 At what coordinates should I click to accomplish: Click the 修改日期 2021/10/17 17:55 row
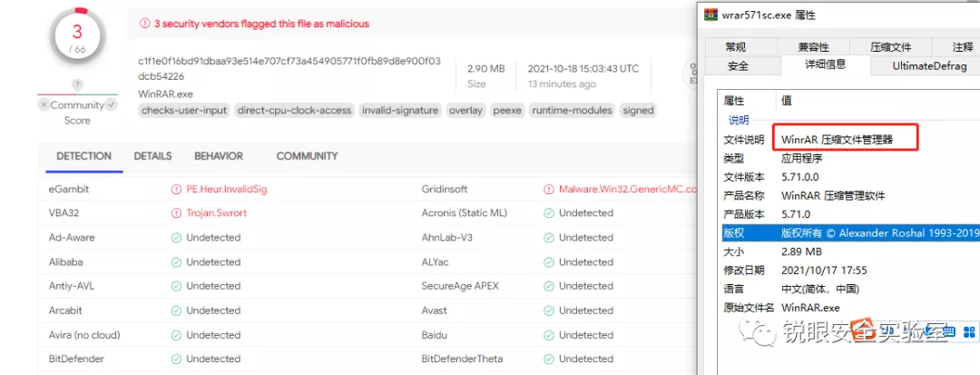coord(850,271)
